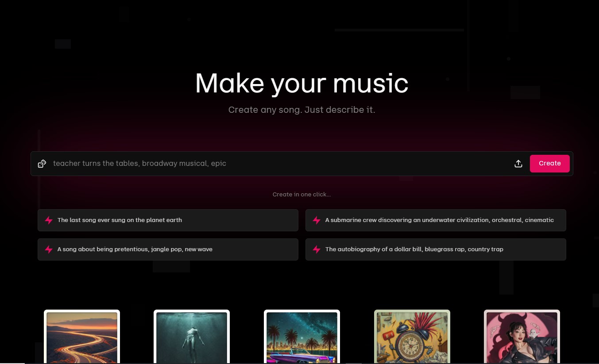Click the "Create in one click..." label

[301, 195]
